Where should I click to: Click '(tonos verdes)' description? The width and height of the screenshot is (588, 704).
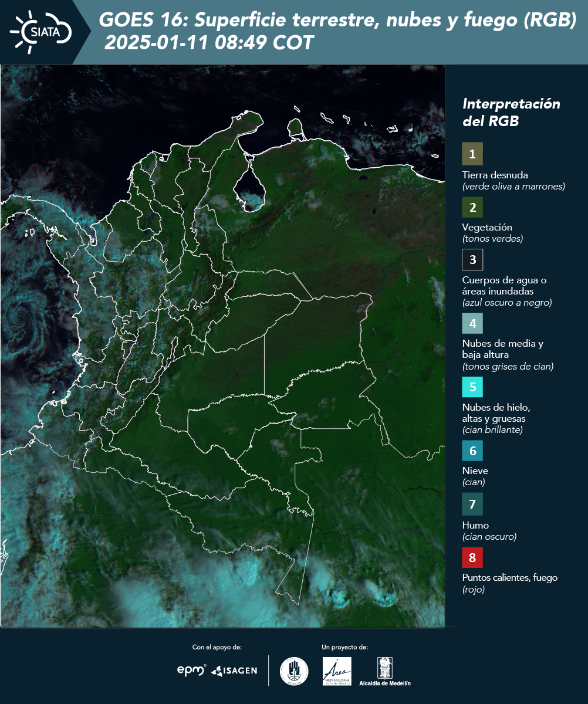point(492,239)
